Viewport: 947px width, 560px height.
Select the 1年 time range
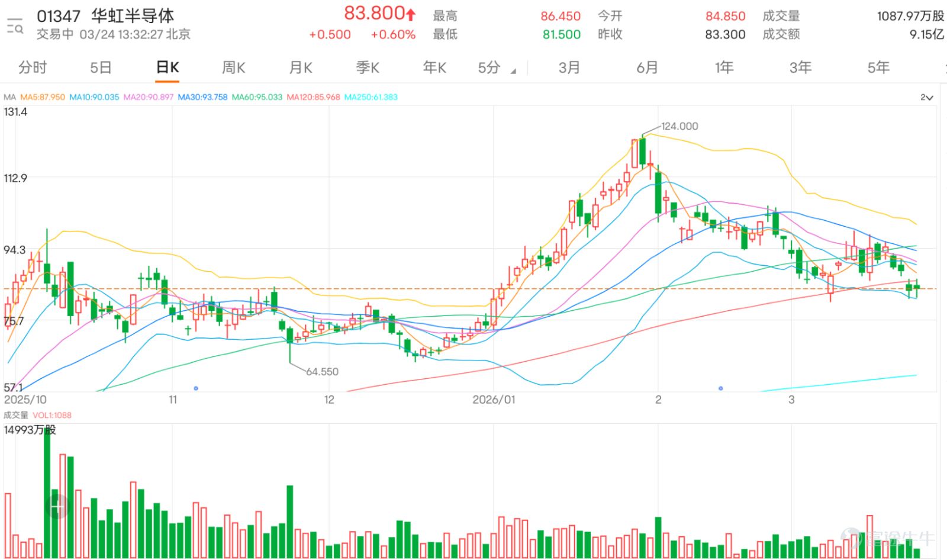click(x=724, y=67)
